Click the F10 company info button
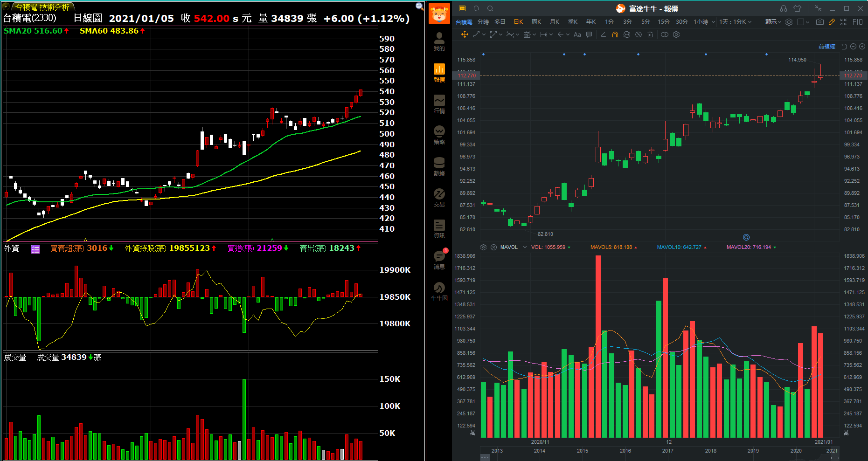Image resolution: width=868 pixels, height=461 pixels. 858,22
